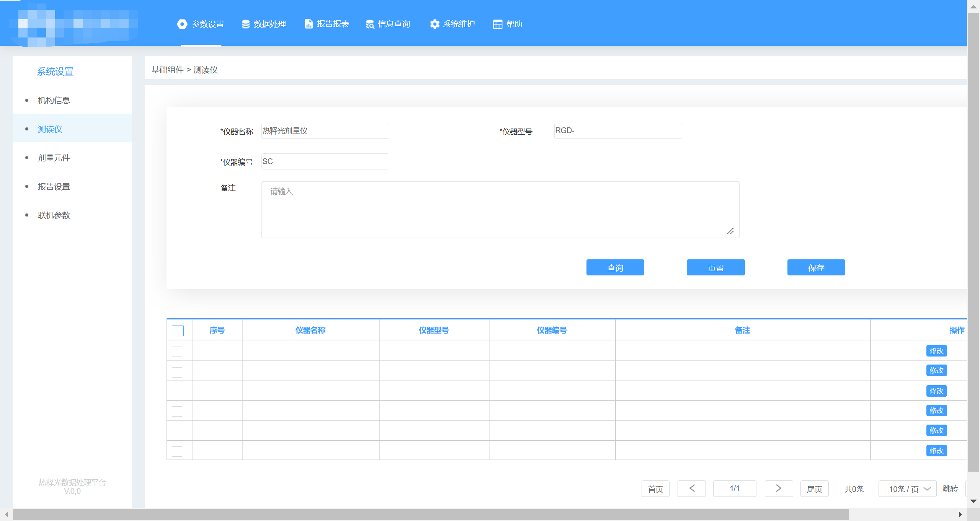This screenshot has width=980, height=521.
Task: Click the horizontal scrollbar left arrow
Action: pos(6,514)
